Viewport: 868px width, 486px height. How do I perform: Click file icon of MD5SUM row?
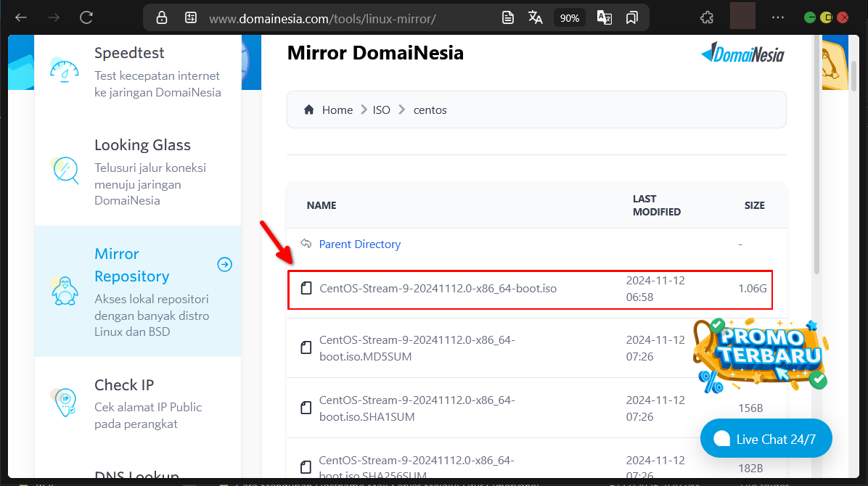306,347
